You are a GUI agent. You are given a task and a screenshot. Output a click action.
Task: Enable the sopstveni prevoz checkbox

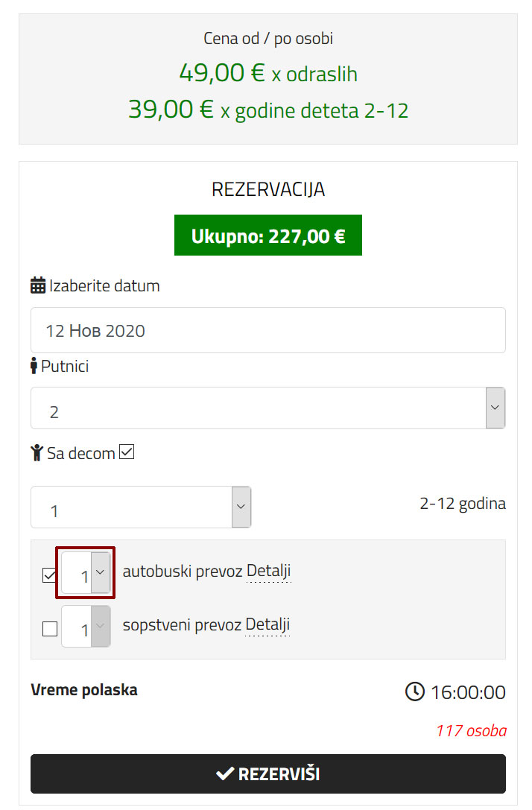click(50, 629)
